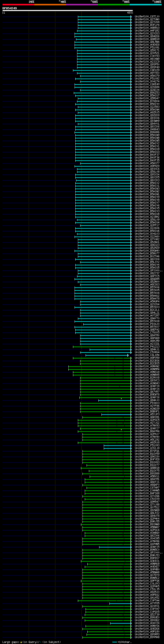Click the '=100char.' scale legend

pyautogui.click(x=122, y=642)
